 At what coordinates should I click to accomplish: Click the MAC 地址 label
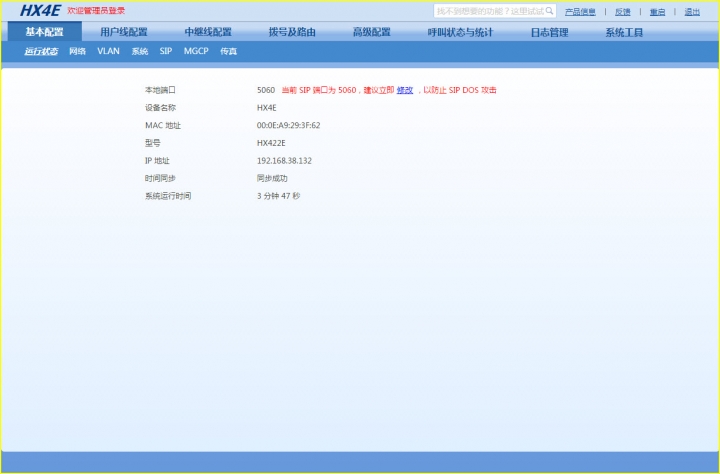pos(163,125)
